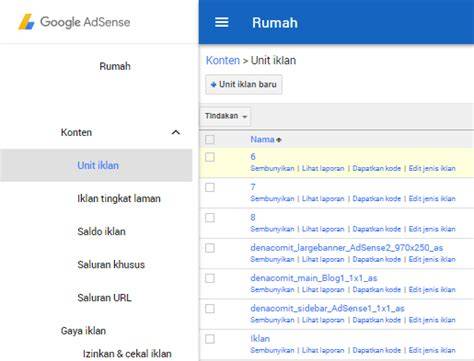Tick the checkbox for ad unit 7
Image resolution: width=474 pixels, height=361 pixels.
click(x=210, y=187)
